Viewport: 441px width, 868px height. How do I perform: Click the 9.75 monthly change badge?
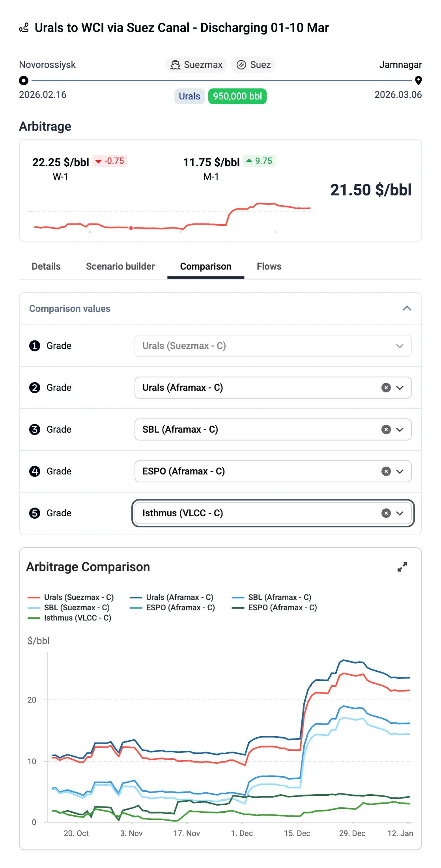tap(259, 161)
